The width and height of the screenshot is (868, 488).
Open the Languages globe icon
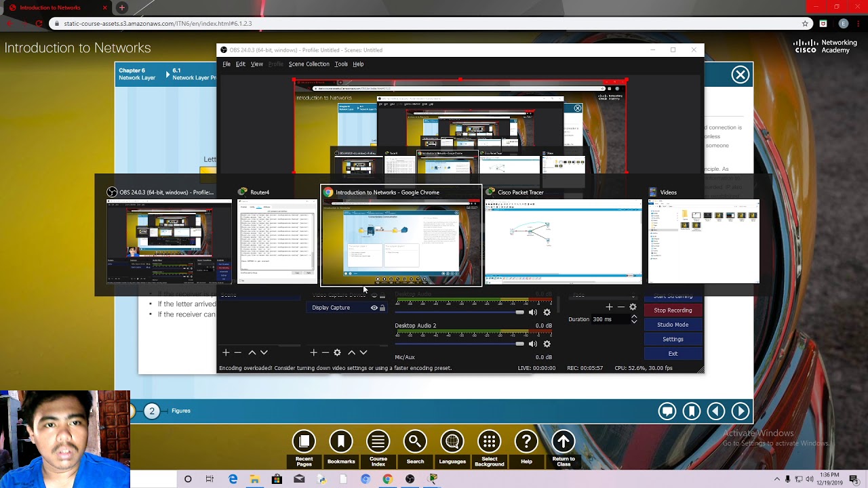[x=452, y=442]
